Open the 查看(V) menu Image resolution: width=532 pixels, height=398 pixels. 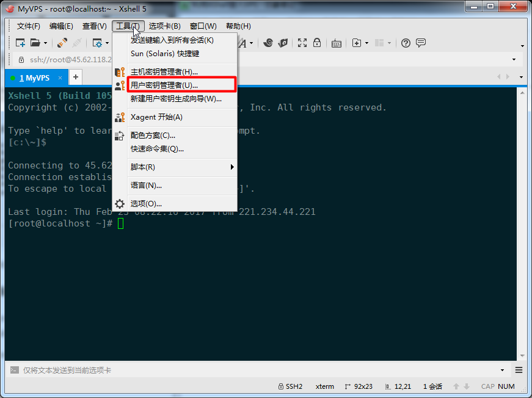click(94, 26)
